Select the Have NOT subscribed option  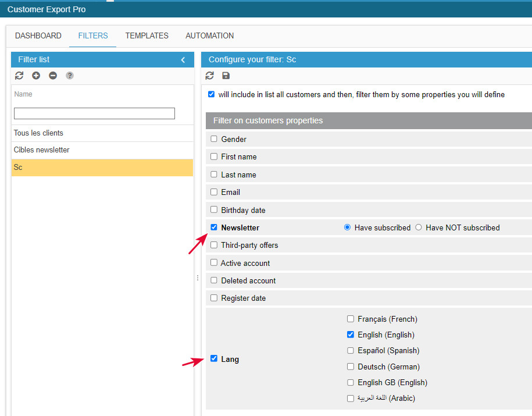point(419,227)
